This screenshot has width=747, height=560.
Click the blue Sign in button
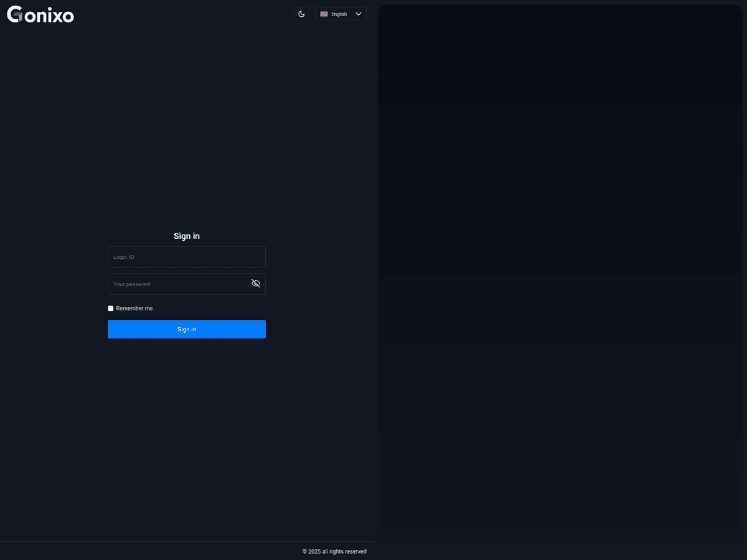187,329
